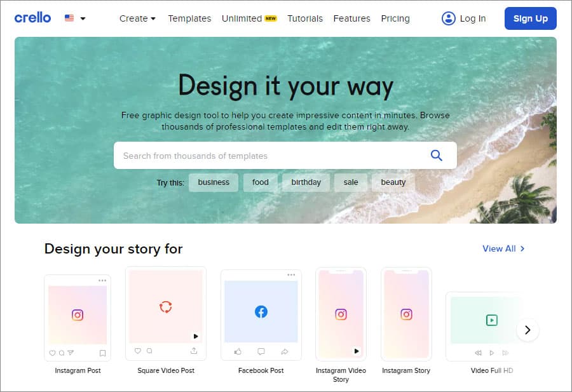Viewport: 572px width, 392px height.
Task: Open the Pricing page
Action: 395,18
